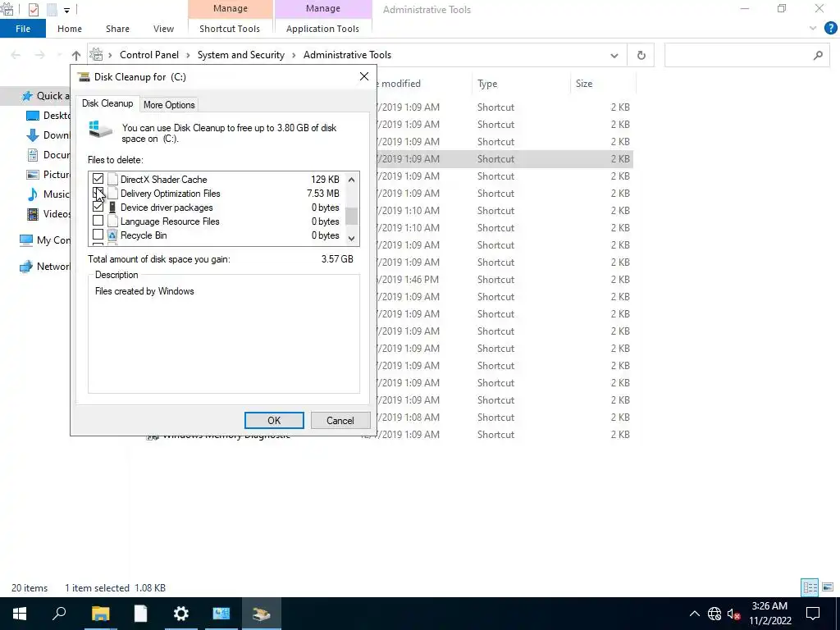
Task: Click Administrative Tools breadcrumb
Action: coord(347,55)
